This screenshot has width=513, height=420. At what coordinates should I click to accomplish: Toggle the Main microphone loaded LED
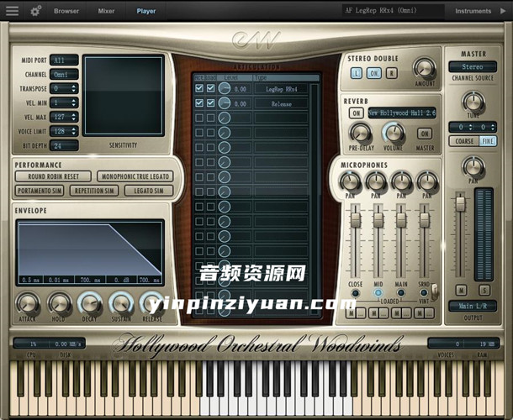(401, 293)
